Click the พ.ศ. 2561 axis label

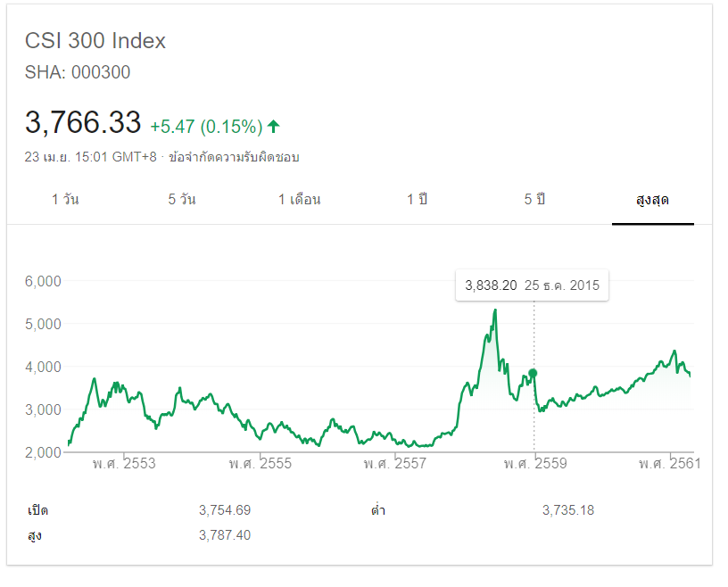pyautogui.click(x=669, y=464)
